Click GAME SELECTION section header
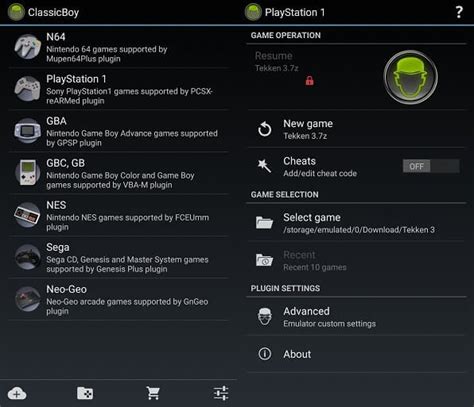The height and width of the screenshot is (407, 474). point(285,195)
